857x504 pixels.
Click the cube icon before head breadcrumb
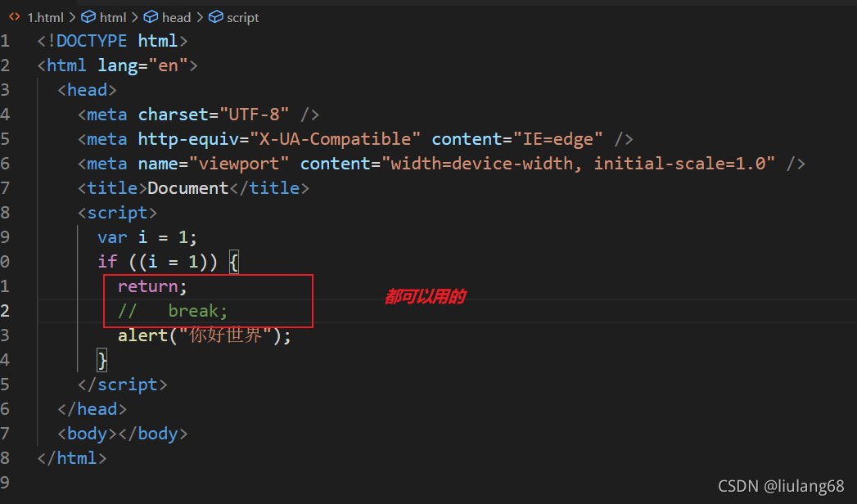pyautogui.click(x=151, y=17)
